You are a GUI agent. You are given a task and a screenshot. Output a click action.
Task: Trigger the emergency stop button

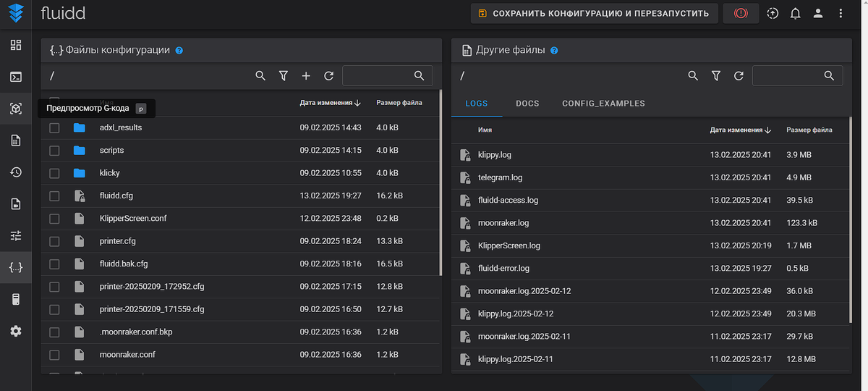(x=741, y=13)
